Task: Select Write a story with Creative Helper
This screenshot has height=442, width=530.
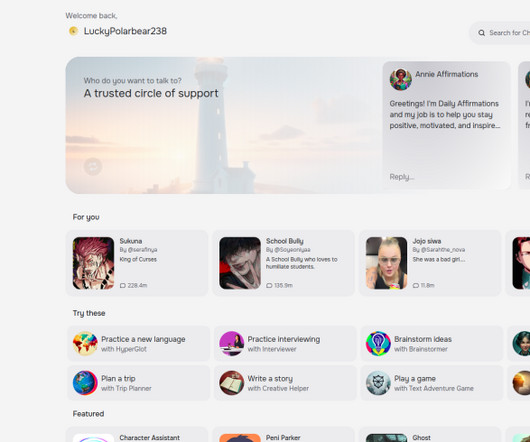Action: (285, 383)
